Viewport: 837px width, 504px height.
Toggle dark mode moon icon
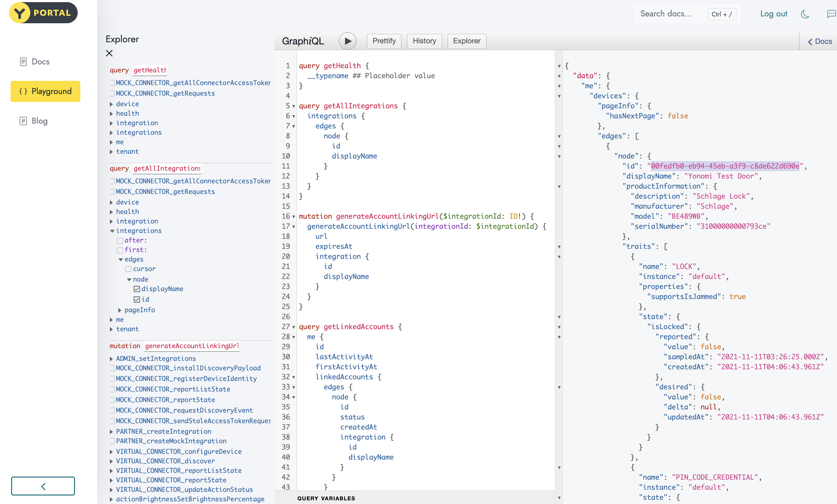pos(805,14)
